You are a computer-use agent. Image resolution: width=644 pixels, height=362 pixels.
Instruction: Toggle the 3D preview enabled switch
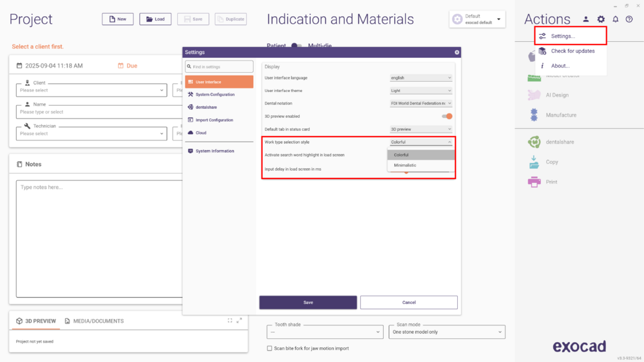coord(448,117)
